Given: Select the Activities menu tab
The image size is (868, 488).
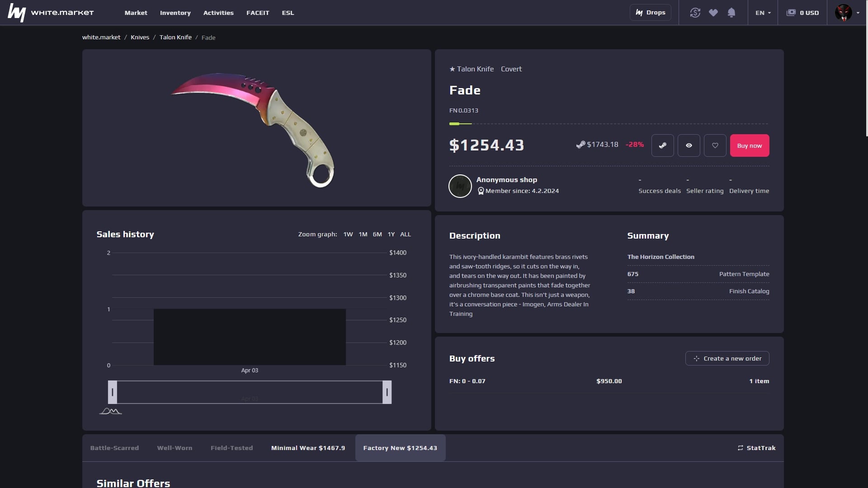Looking at the screenshot, I should [x=218, y=13].
